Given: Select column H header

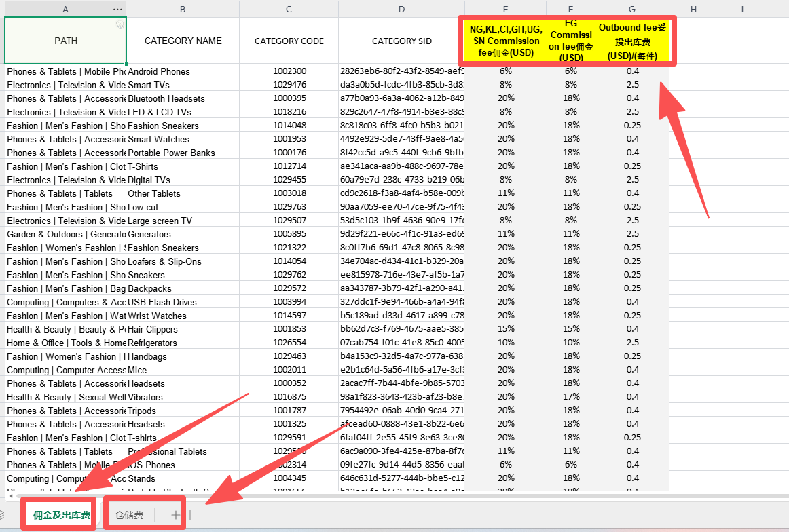Looking at the screenshot, I should pos(693,9).
